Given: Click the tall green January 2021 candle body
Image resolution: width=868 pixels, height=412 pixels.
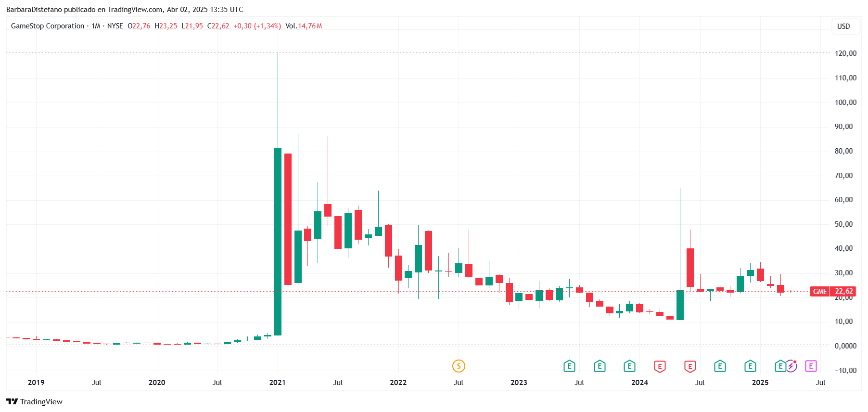Looking at the screenshot, I should point(278,242).
